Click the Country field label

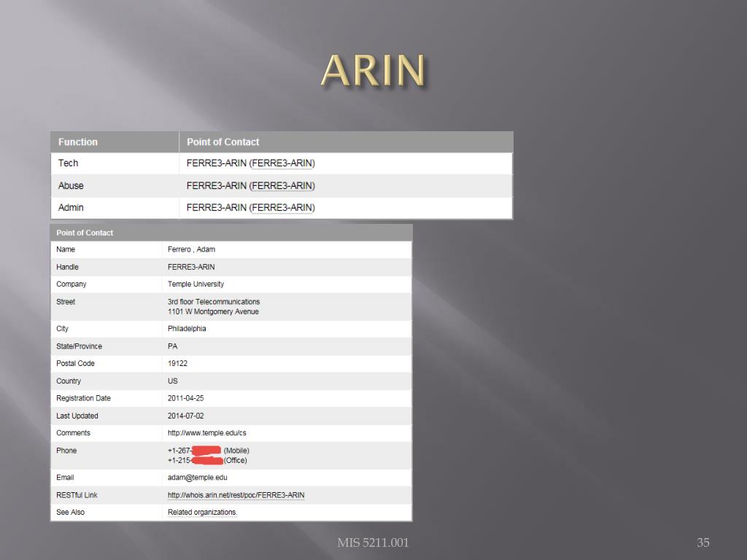click(x=69, y=381)
